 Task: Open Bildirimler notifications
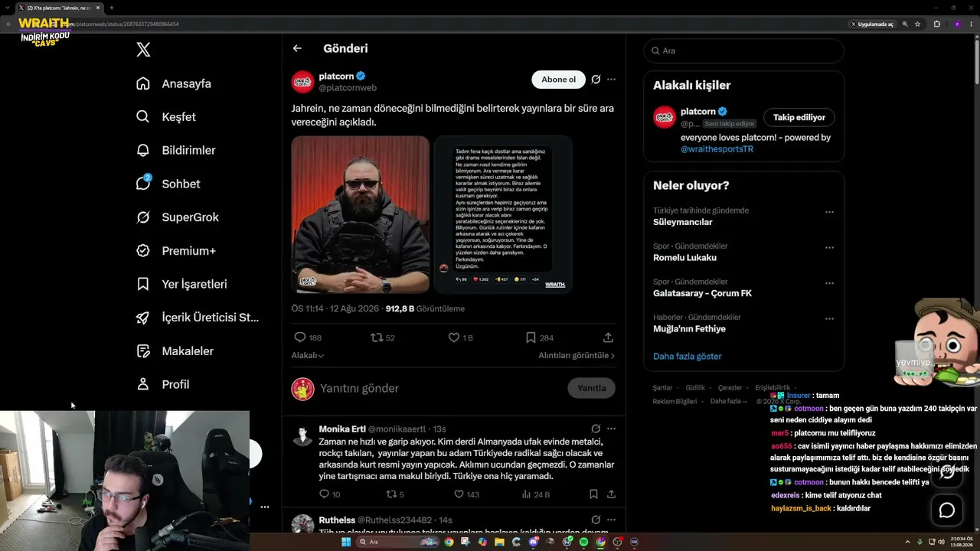point(175,151)
